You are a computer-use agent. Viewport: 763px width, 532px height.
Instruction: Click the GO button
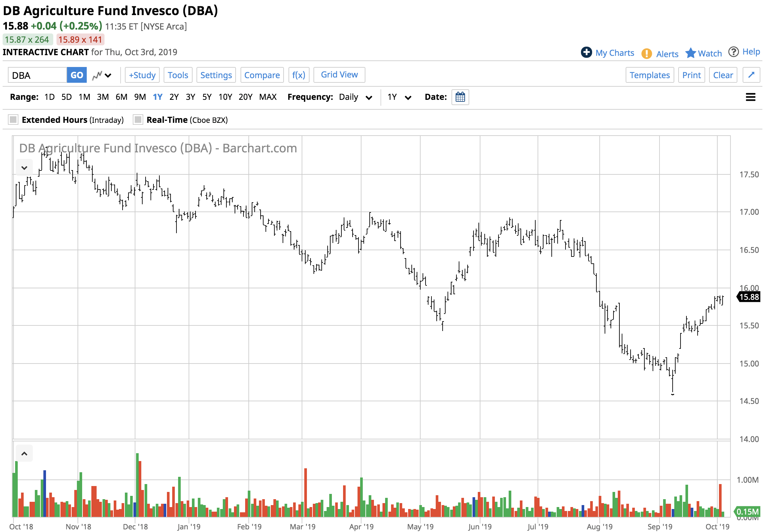77,75
